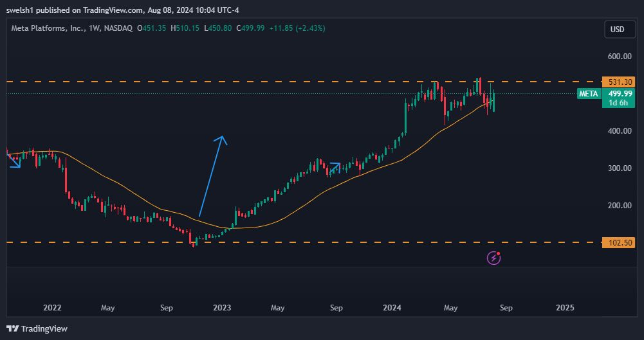
Task: Click the purple lightning event icon
Action: click(493, 258)
